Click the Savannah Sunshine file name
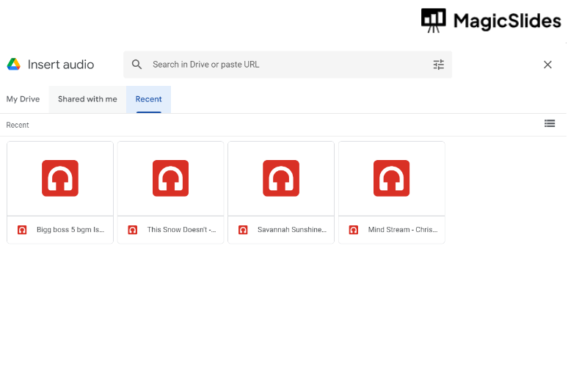Viewport: 568px width, 392px height. pos(292,230)
